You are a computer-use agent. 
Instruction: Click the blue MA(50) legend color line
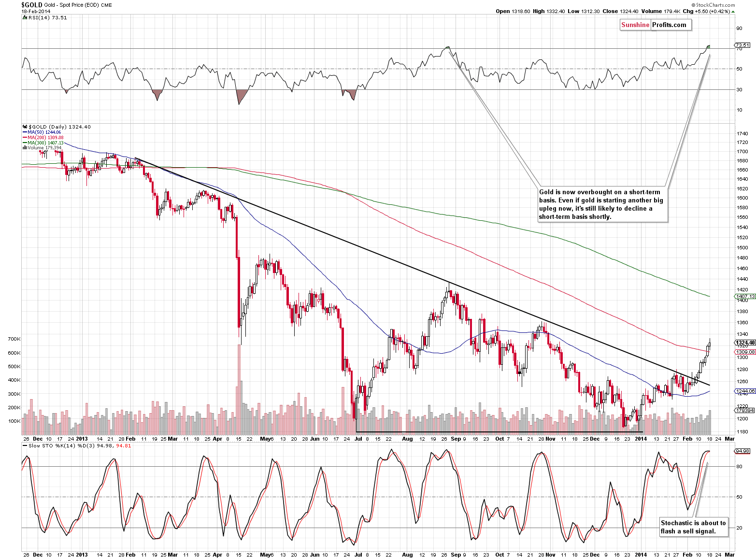click(25, 132)
